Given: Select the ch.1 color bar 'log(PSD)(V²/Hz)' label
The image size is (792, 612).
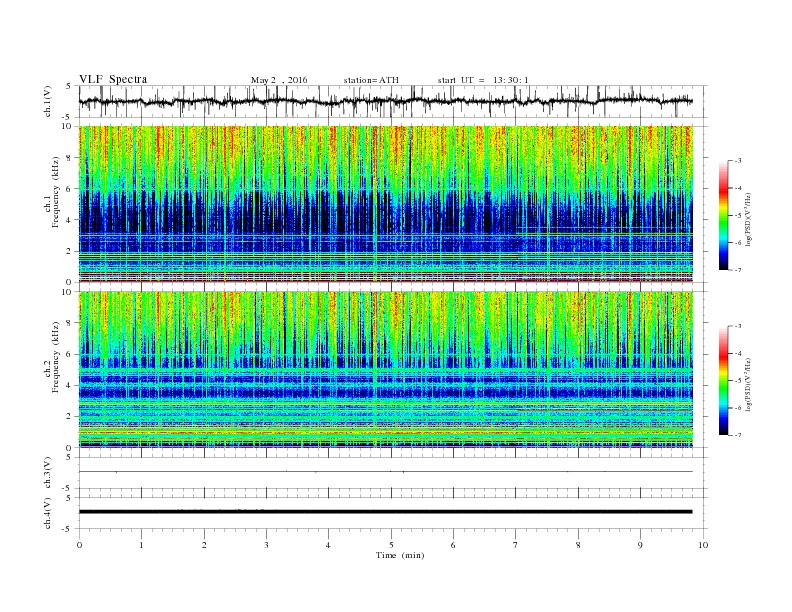Looking at the screenshot, I should 747,219.
